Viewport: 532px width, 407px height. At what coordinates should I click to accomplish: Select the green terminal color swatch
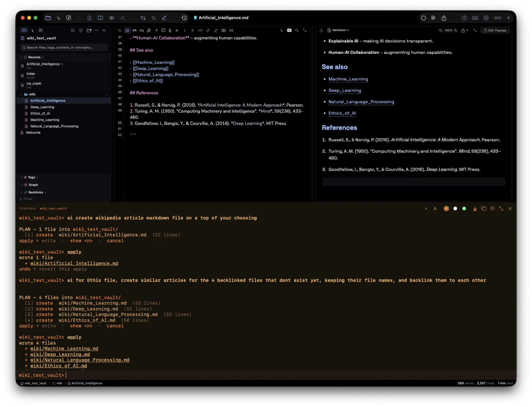[x=464, y=209]
